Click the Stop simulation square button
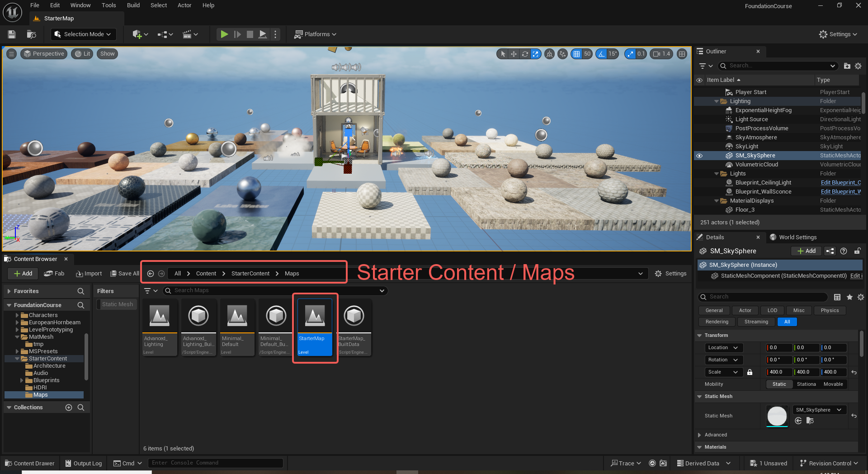 pyautogui.click(x=250, y=34)
